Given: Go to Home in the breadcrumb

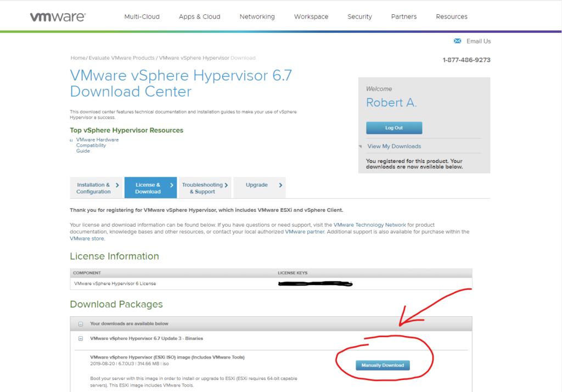Looking at the screenshot, I should pos(78,58).
